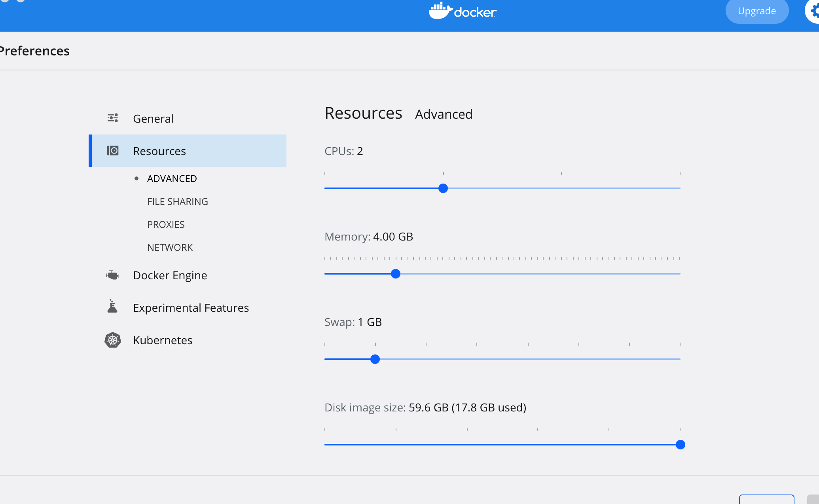Click the Experimental Features flask icon
Image resolution: width=819 pixels, height=504 pixels.
112,306
